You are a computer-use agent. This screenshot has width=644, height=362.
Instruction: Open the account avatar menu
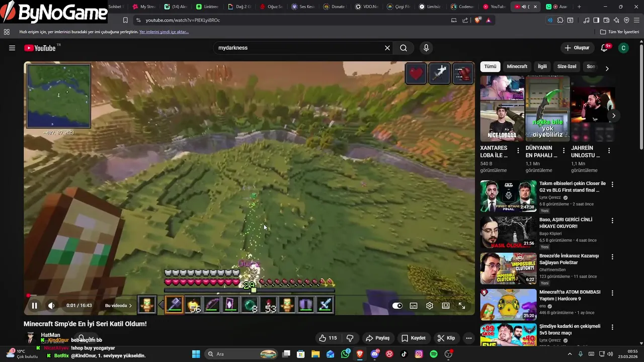pyautogui.click(x=623, y=48)
